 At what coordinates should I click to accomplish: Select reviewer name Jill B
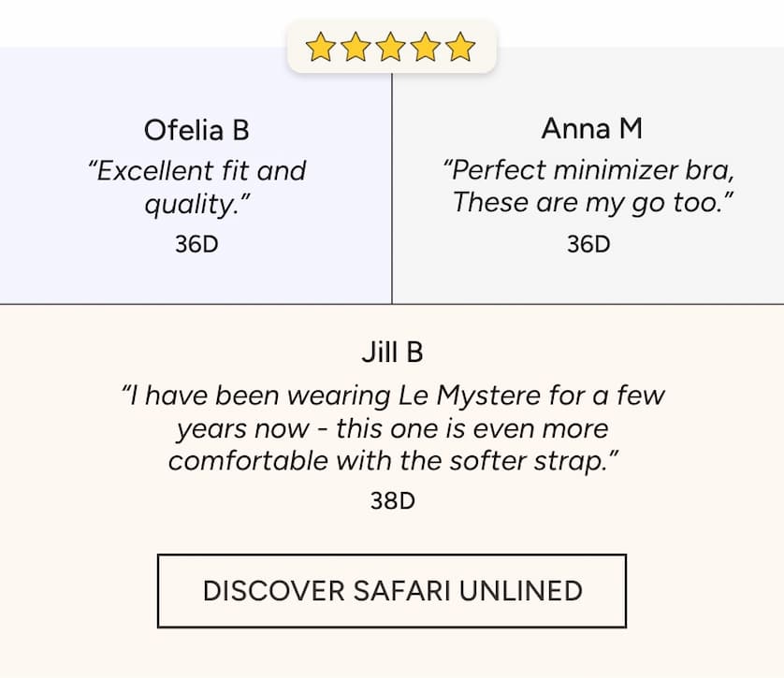click(x=393, y=352)
